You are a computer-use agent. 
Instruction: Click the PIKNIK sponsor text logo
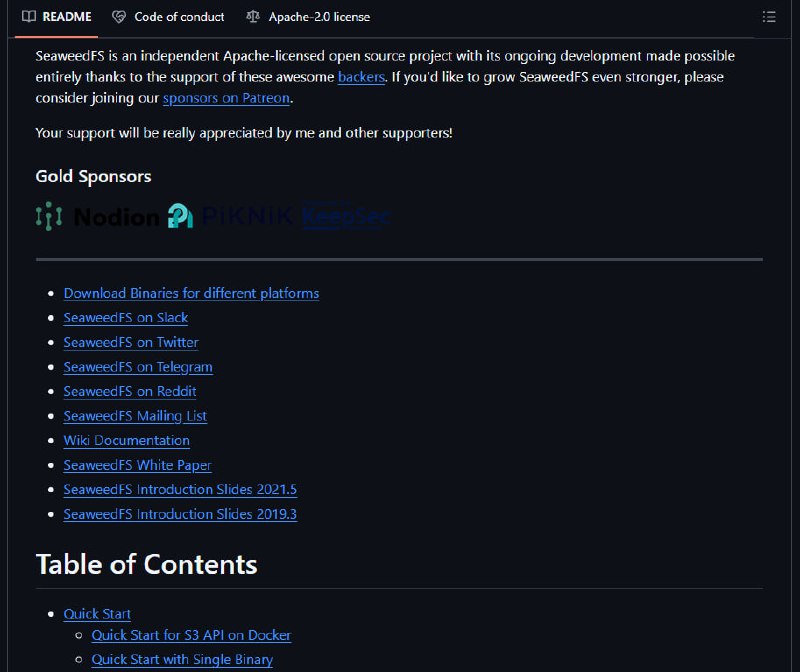click(247, 216)
